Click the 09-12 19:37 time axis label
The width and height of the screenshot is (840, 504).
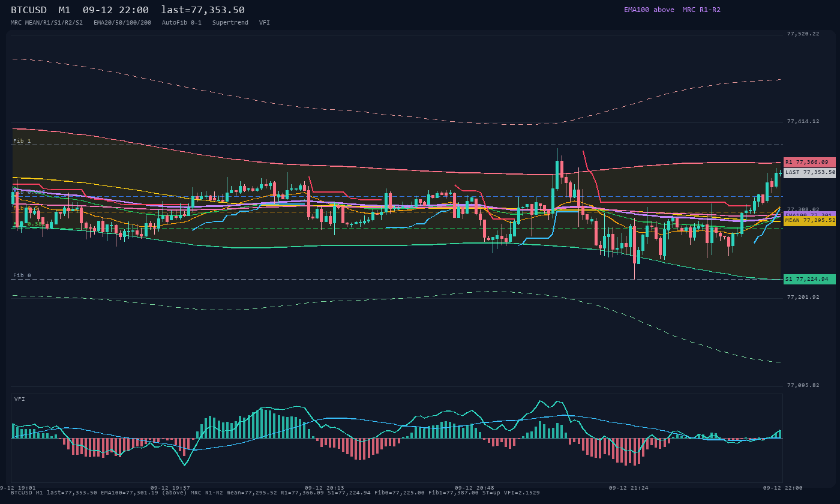170,488
